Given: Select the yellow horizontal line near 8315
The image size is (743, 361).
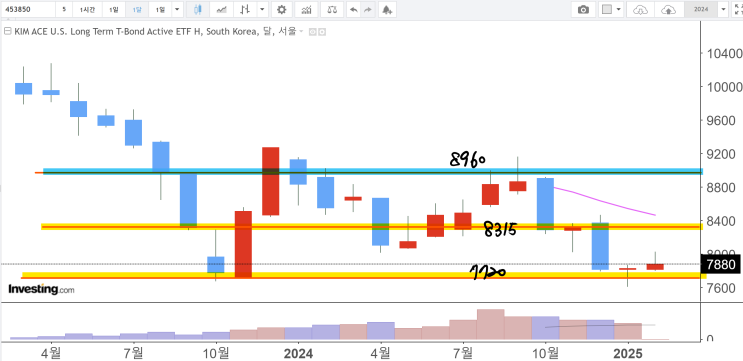Looking at the screenshot, I should [x=372, y=226].
